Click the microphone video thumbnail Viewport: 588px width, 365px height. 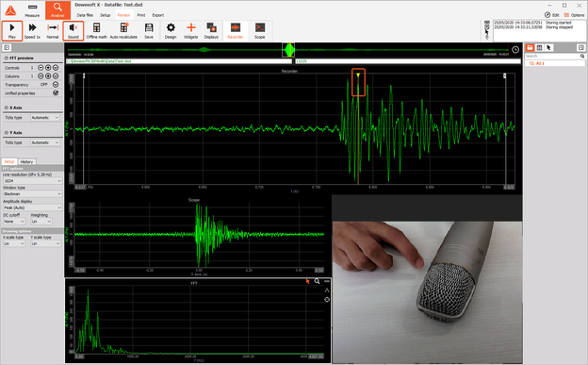428,292
